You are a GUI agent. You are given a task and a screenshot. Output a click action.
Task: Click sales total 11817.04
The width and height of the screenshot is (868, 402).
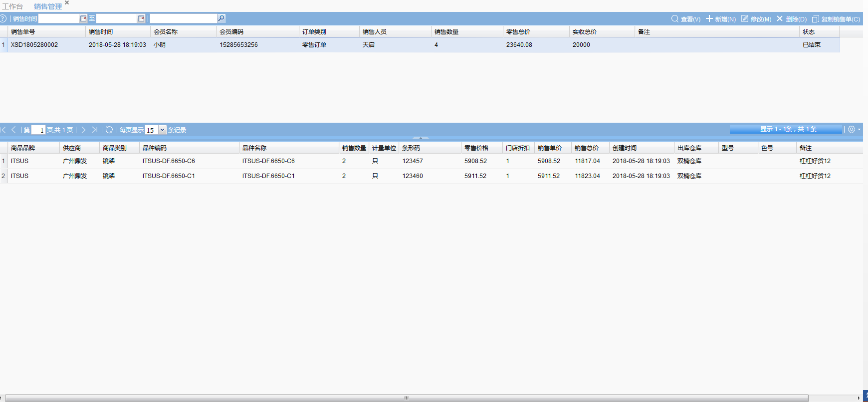[x=587, y=161]
